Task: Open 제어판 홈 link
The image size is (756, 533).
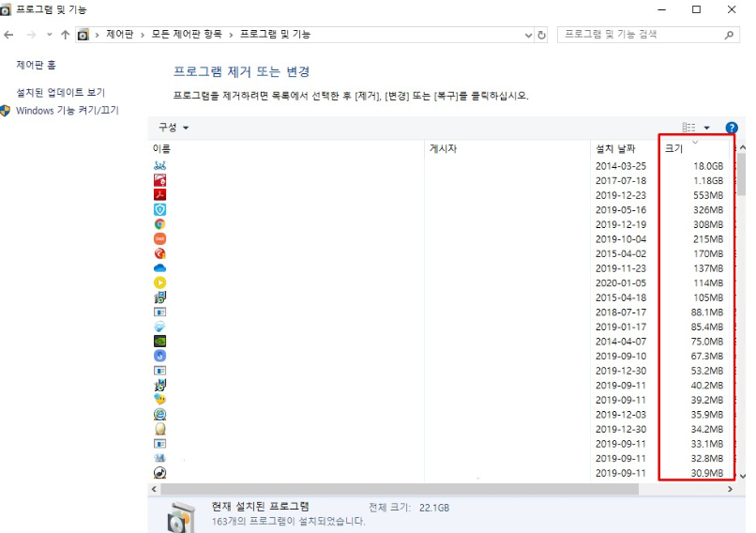Action: [x=37, y=65]
